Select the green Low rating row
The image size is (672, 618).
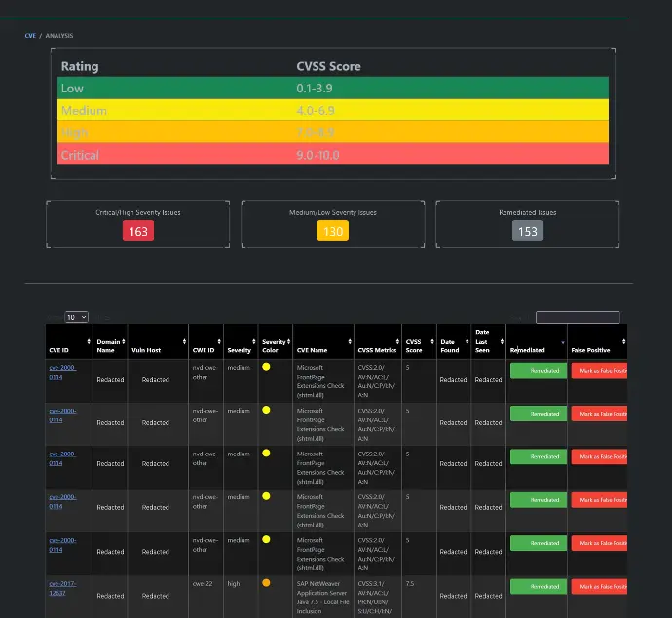(x=333, y=89)
